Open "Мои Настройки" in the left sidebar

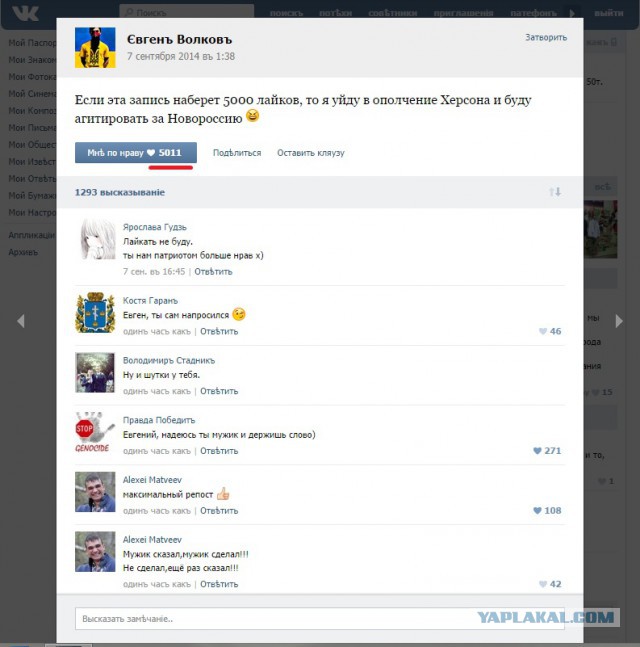point(32,213)
